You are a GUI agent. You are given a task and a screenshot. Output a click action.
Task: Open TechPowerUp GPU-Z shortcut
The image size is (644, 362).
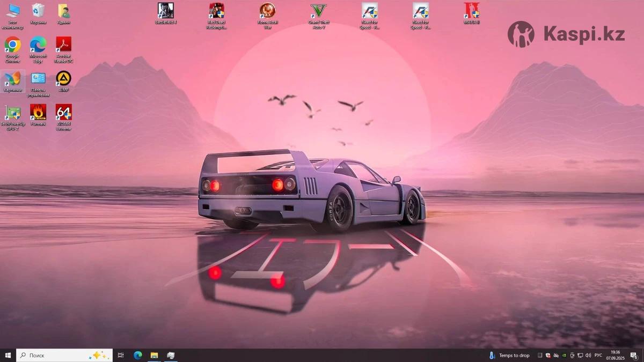click(x=12, y=113)
